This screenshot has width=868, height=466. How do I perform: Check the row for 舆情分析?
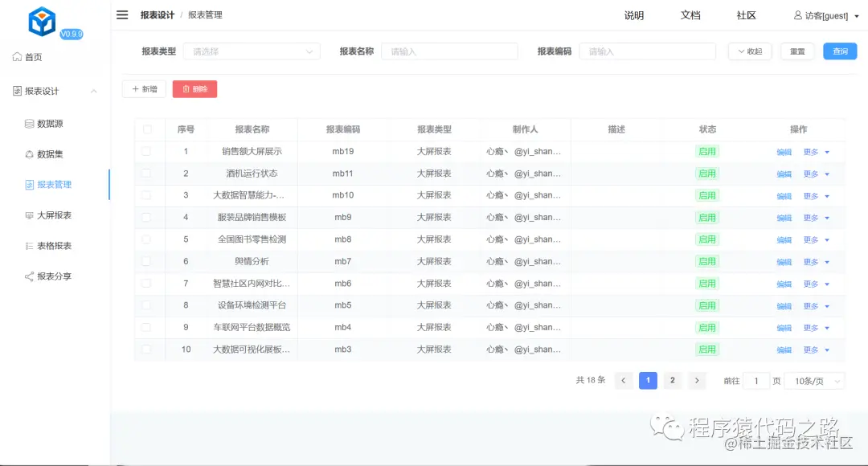[x=147, y=261]
